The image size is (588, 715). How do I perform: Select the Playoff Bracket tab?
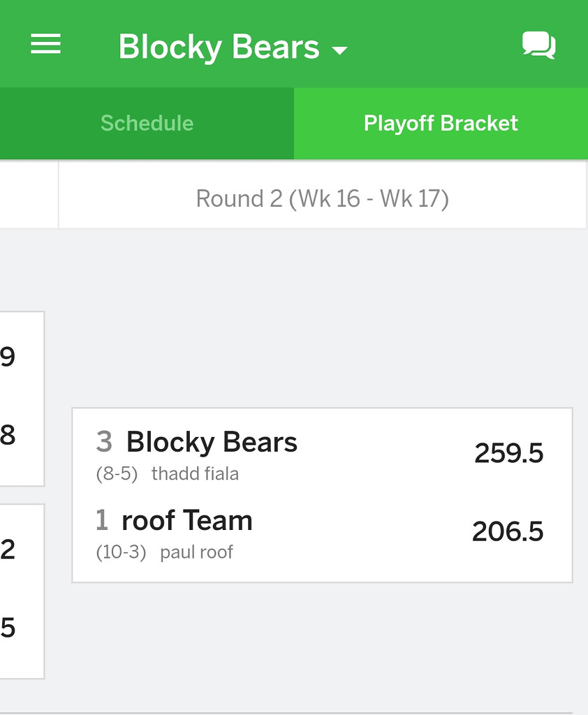[441, 124]
